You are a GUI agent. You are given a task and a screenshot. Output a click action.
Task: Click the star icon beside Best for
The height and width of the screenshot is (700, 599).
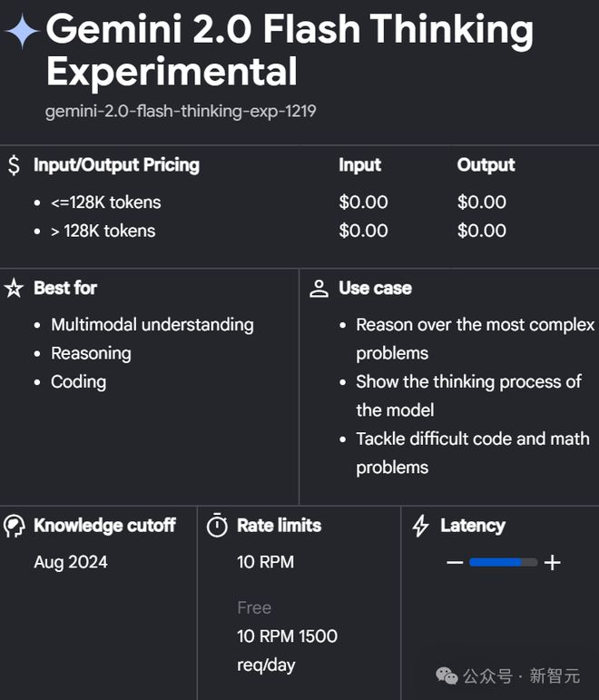pos(14,288)
